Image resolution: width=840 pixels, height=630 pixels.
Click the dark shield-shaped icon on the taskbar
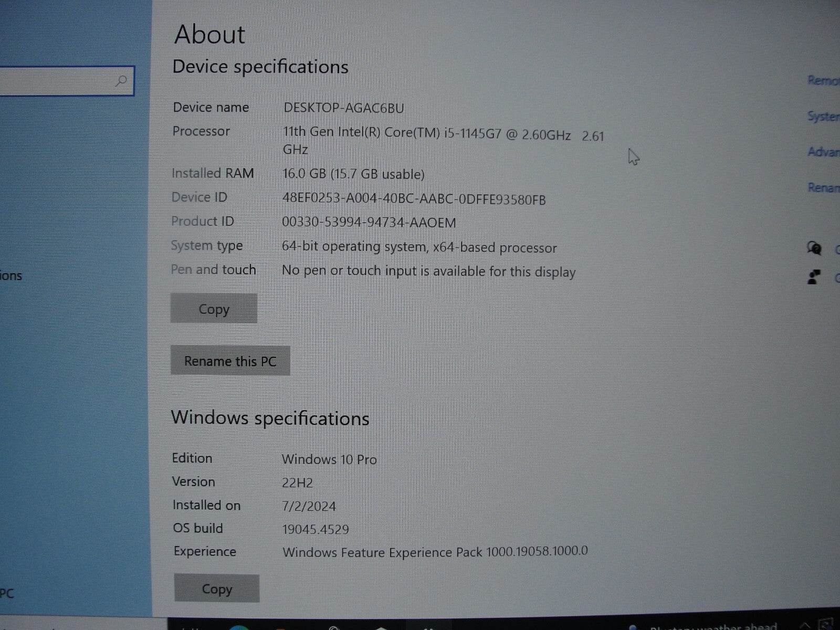[381, 628]
